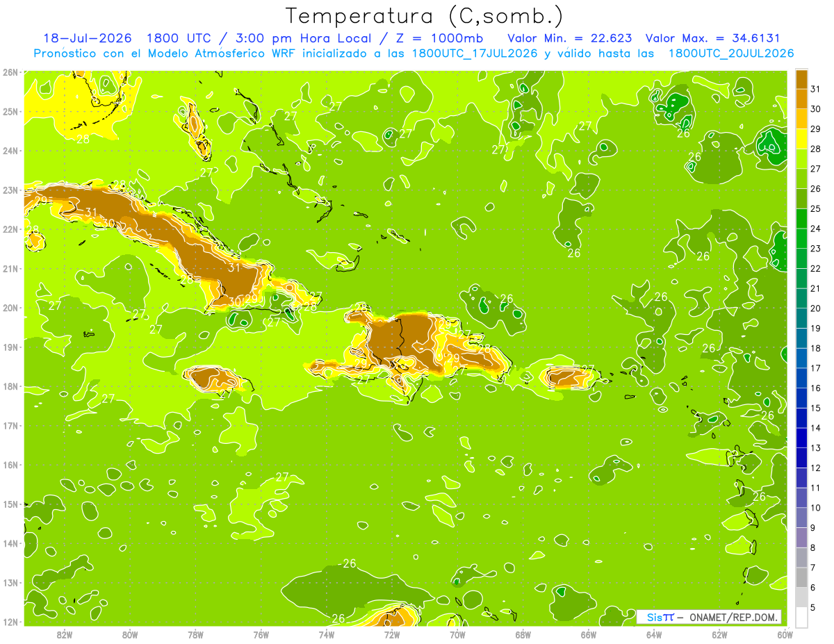Click the "60W" longitude axis label
834x644 pixels.
[x=784, y=634]
